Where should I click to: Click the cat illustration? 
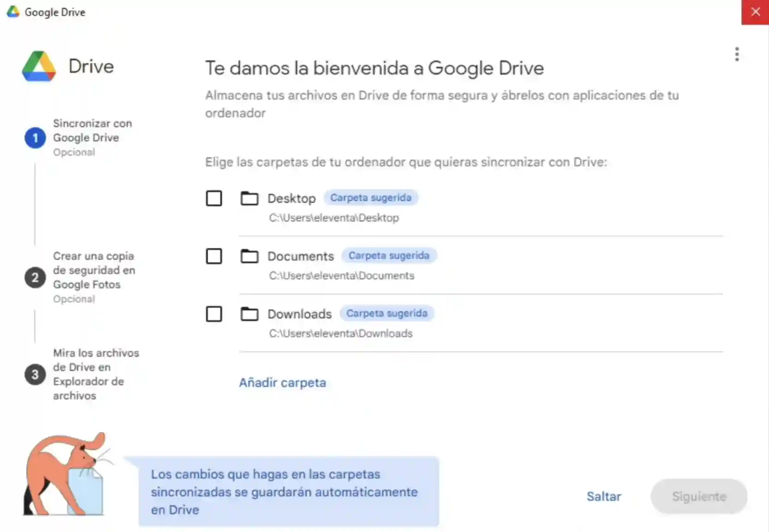tap(67, 474)
